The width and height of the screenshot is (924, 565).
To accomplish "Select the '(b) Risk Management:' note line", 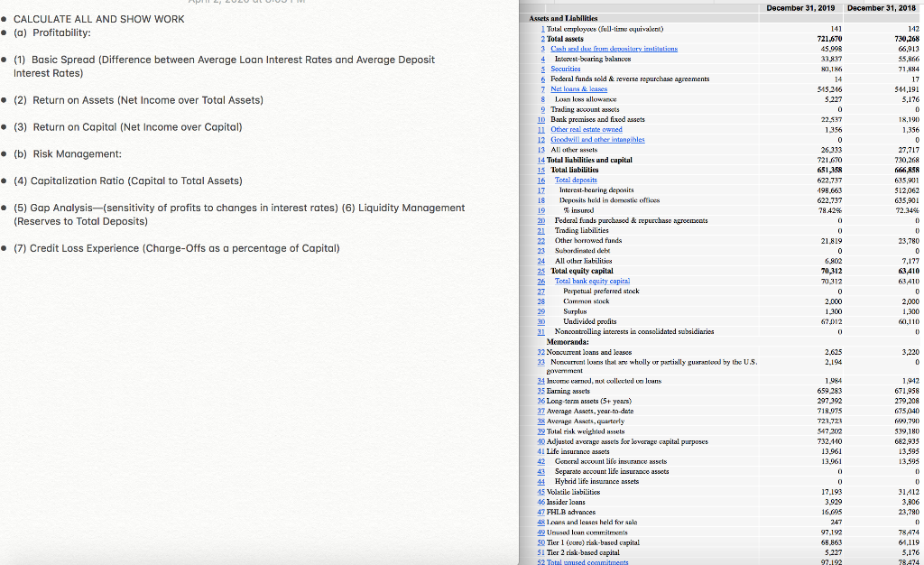I will tap(68, 153).
